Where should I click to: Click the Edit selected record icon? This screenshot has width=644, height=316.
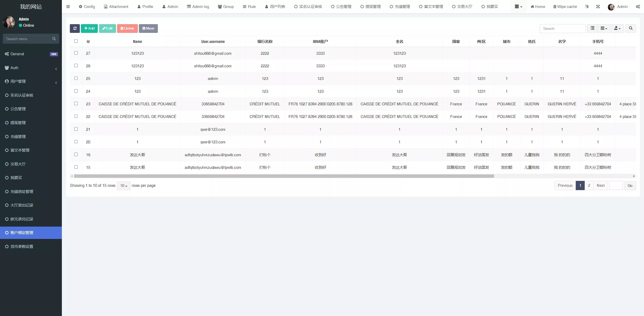(107, 28)
